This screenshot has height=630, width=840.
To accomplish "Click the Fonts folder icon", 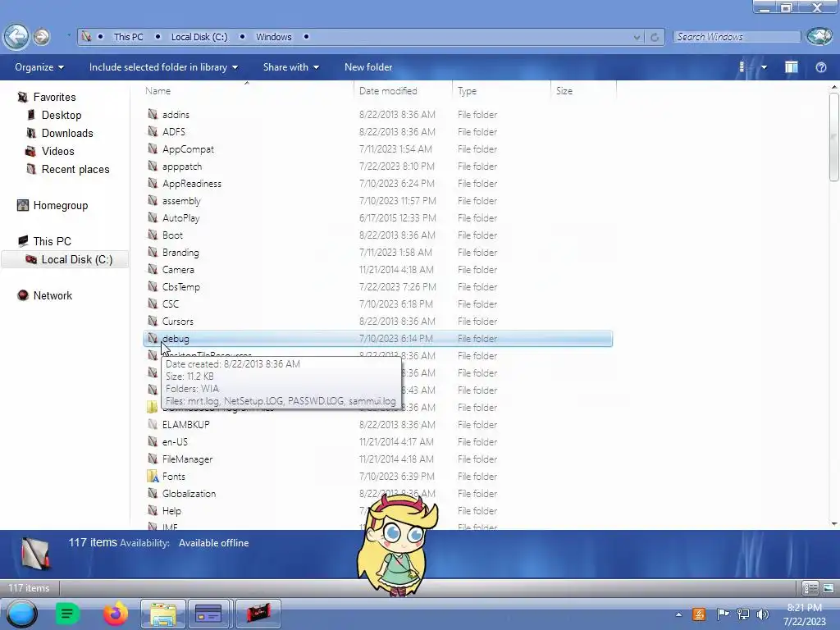I will coord(153,477).
